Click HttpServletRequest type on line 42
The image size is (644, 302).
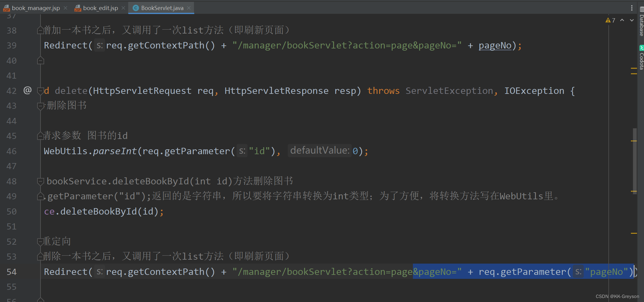[142, 91]
